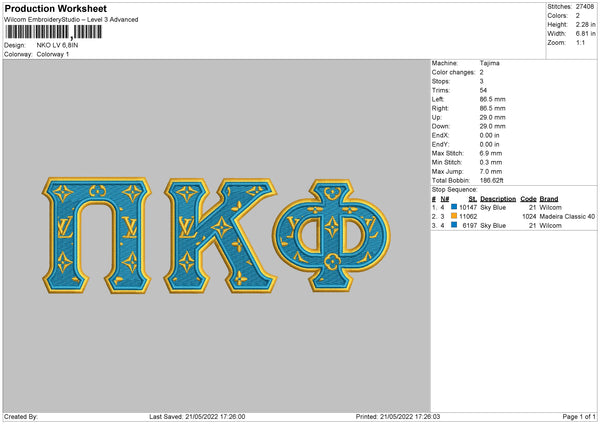This screenshot has width=600, height=424.
Task: Select the machine value 'Tajima'
Action: pos(489,63)
